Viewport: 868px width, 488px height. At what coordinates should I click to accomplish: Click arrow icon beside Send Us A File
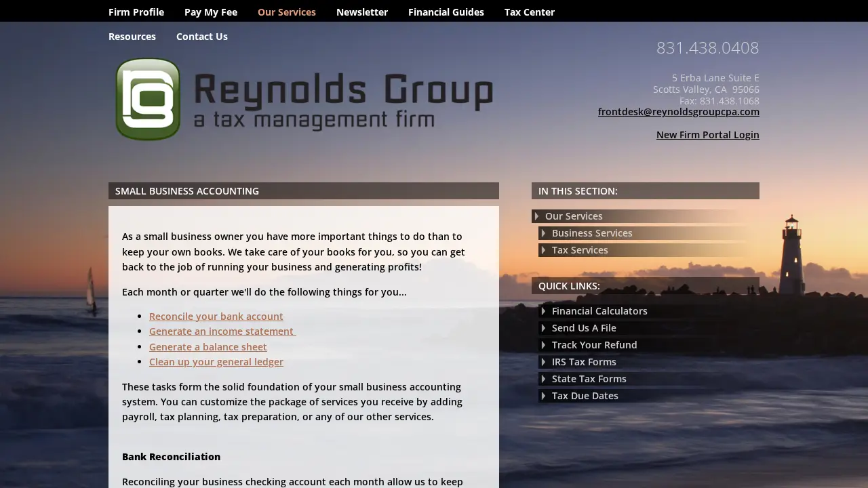pyautogui.click(x=544, y=328)
